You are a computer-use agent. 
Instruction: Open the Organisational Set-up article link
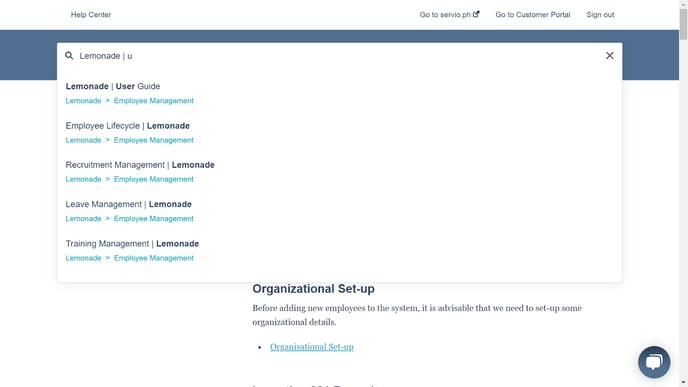click(x=312, y=347)
